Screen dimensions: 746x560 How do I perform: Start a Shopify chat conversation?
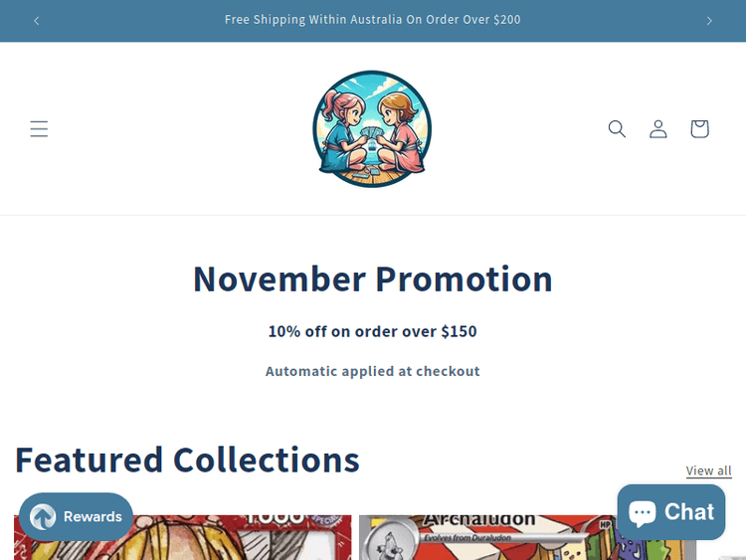(x=670, y=512)
